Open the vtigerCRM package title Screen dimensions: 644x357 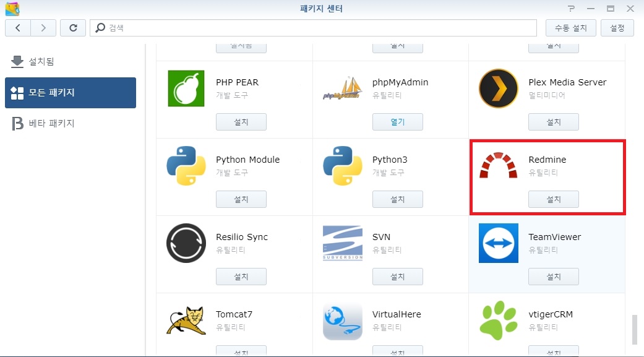pyautogui.click(x=551, y=314)
